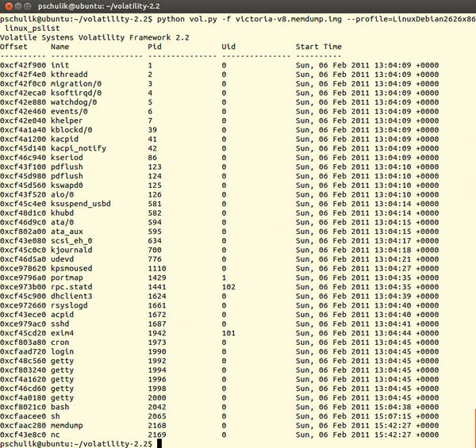Screen dimensions: 476x448
Task: Click the Name column header
Action: click(x=59, y=47)
